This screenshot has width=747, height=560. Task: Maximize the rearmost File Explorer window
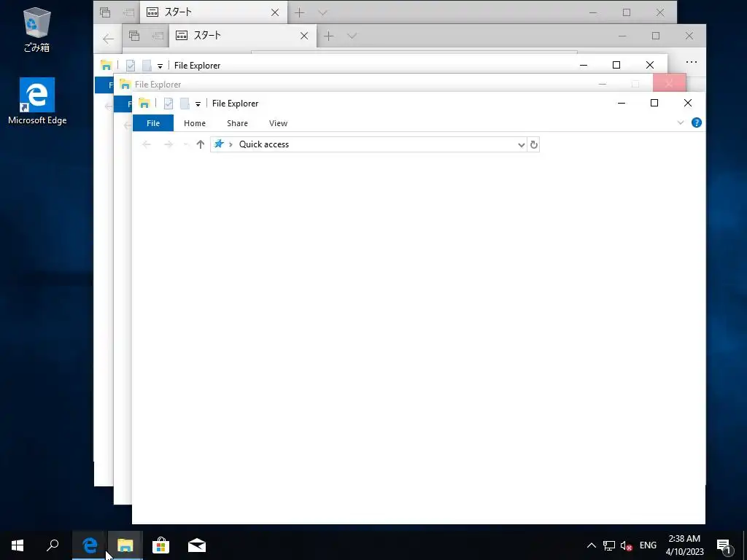(x=616, y=65)
